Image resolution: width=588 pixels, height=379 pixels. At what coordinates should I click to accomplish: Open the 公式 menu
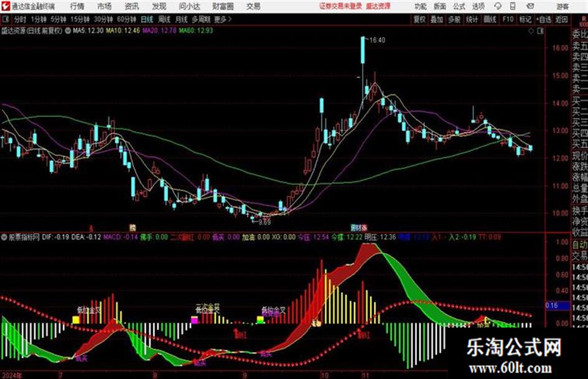459,6
